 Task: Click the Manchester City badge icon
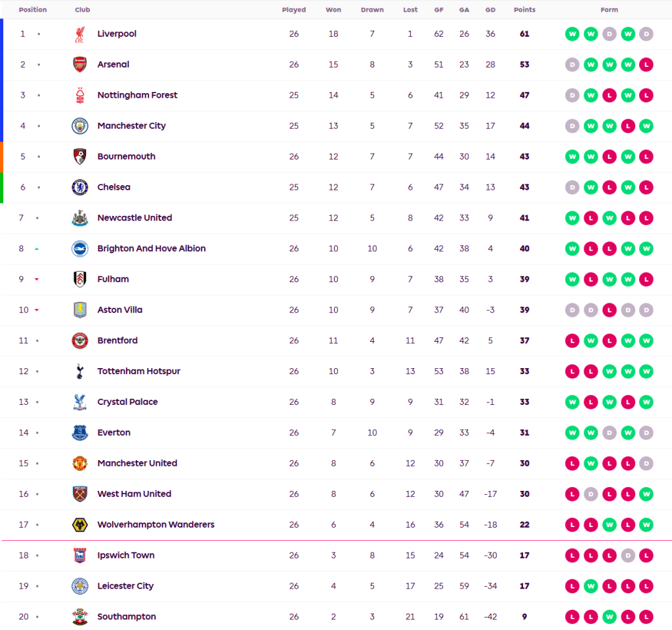pyautogui.click(x=79, y=126)
